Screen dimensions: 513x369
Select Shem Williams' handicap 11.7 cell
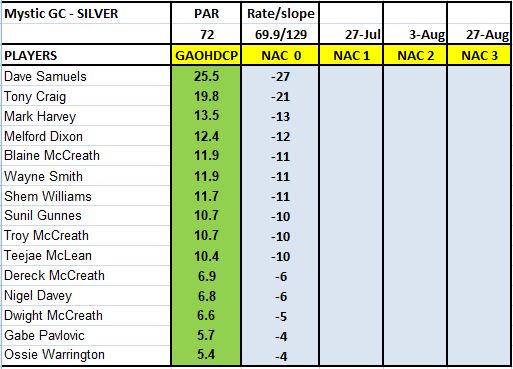tap(206, 196)
